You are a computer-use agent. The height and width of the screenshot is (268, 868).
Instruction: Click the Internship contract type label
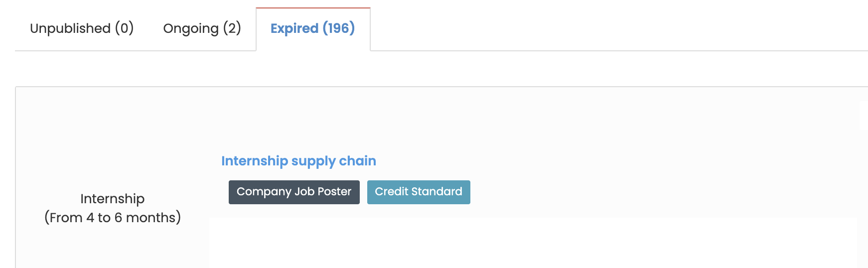(113, 199)
